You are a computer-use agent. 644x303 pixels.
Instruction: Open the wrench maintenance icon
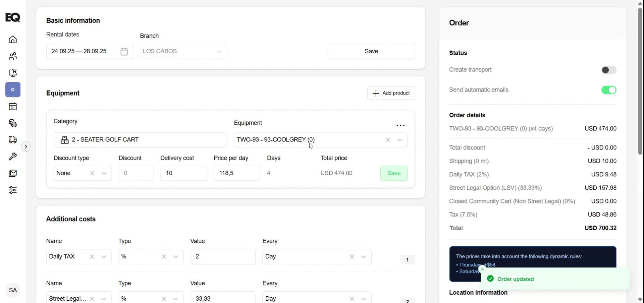(x=13, y=157)
